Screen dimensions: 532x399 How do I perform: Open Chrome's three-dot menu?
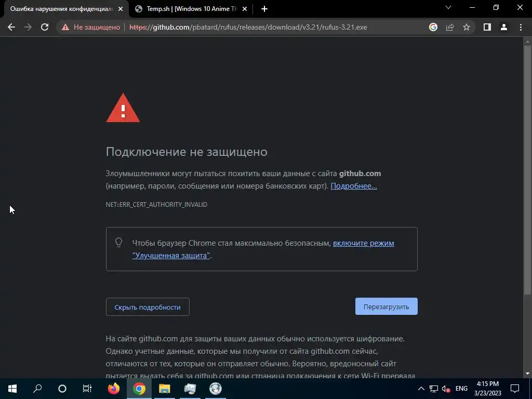coord(521,27)
